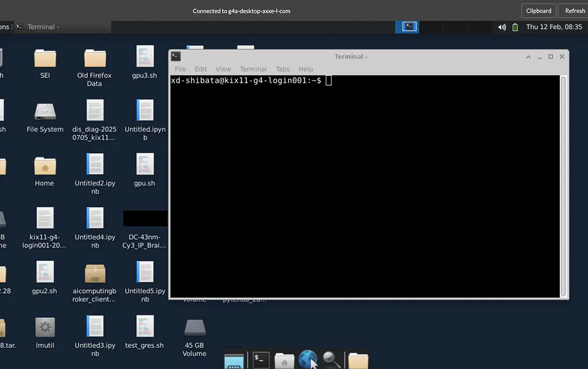Open lmutil gear icon on desktop
588x369 pixels.
(45, 327)
